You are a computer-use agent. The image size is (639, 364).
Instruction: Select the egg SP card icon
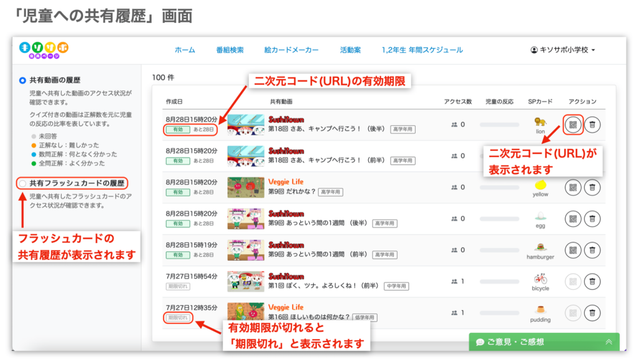(x=541, y=216)
